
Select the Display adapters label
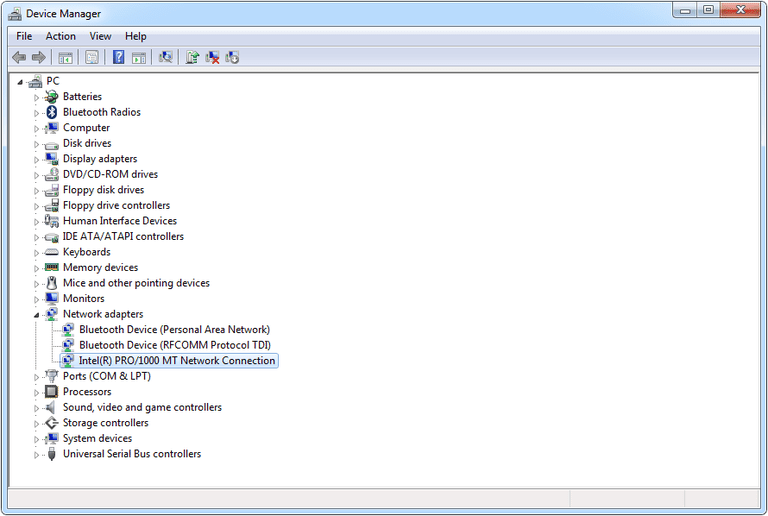click(100, 159)
